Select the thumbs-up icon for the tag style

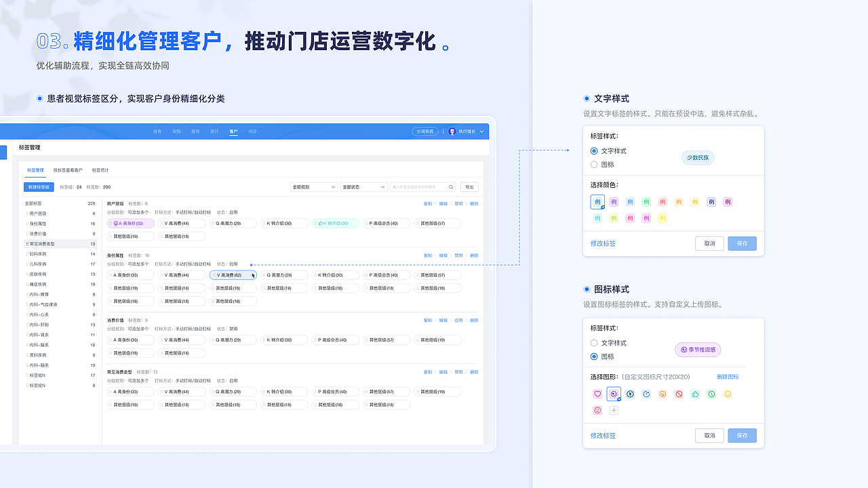pyautogui.click(x=695, y=393)
